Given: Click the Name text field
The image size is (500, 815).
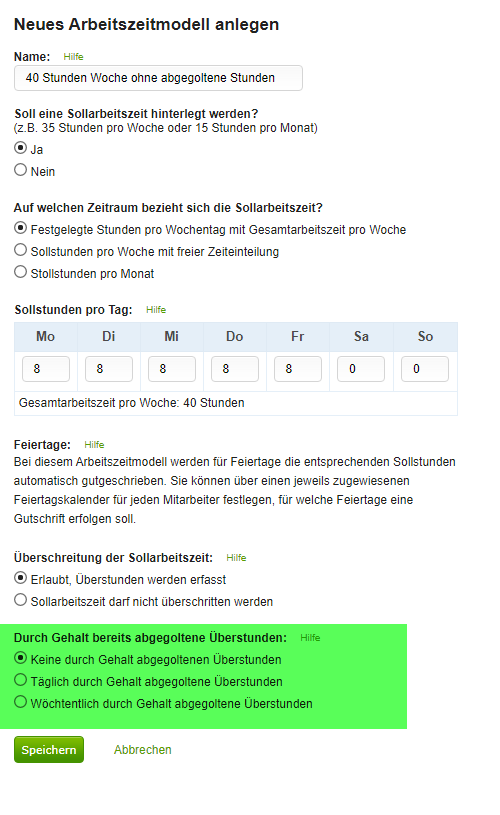Looking at the screenshot, I should tap(158, 78).
